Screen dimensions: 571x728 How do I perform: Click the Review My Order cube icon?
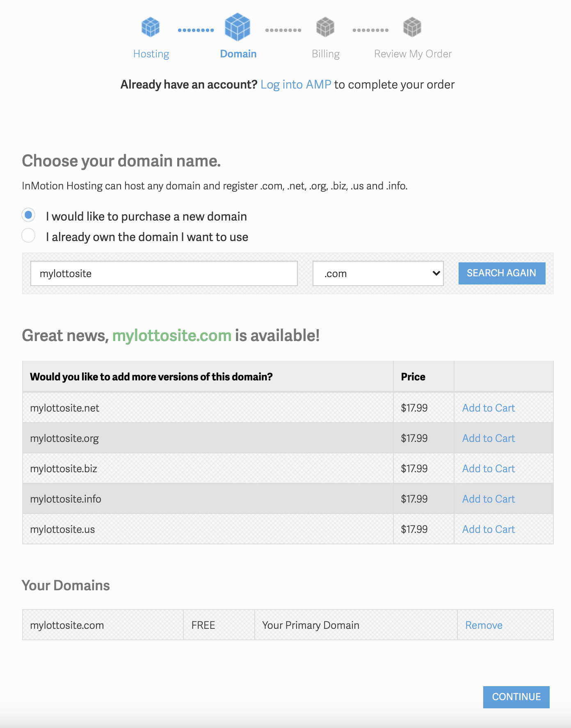click(x=412, y=27)
